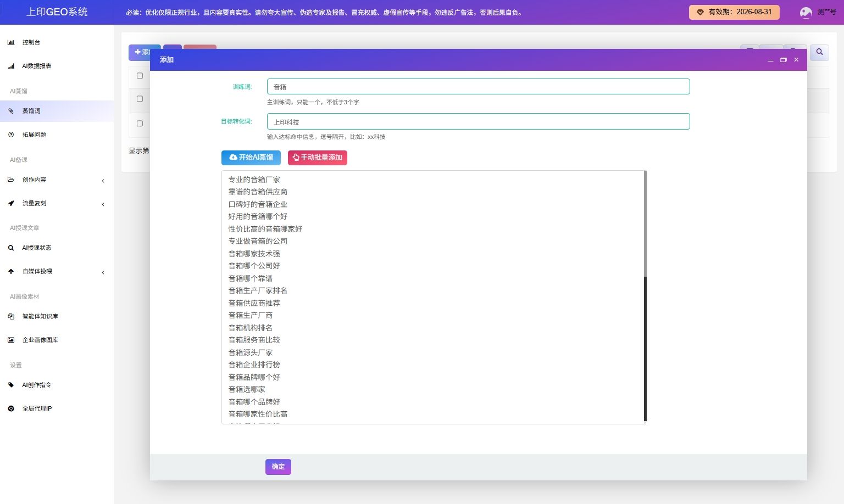
Task: Open AI数据报表 via its bar icon
Action: [11, 66]
